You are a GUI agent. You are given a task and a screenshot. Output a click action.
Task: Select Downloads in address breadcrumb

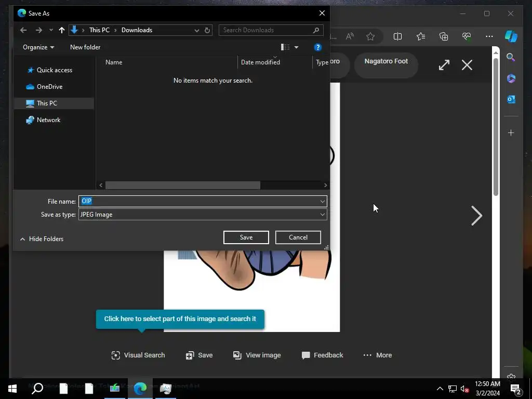tap(137, 30)
